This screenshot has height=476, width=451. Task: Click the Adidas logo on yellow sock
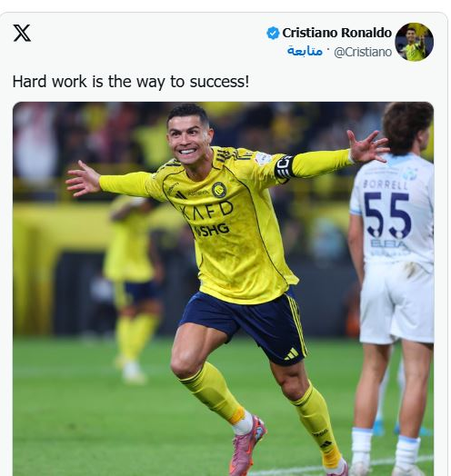tap(326, 444)
